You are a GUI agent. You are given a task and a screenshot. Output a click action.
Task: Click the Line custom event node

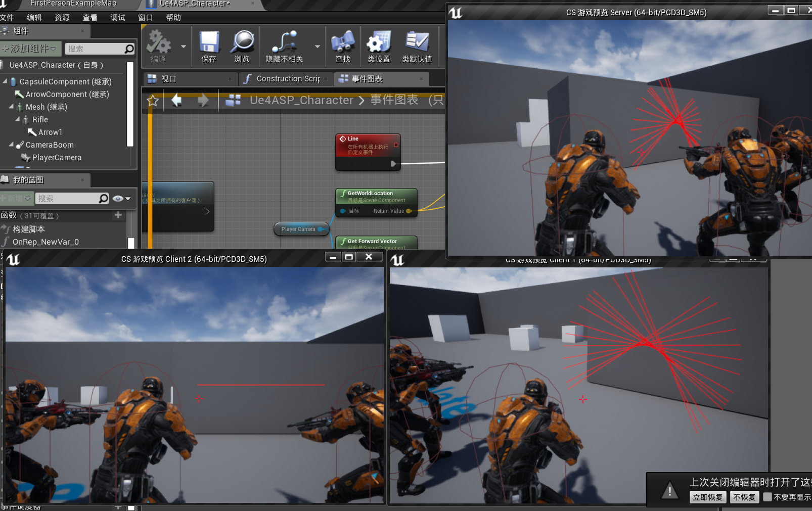[368, 152]
